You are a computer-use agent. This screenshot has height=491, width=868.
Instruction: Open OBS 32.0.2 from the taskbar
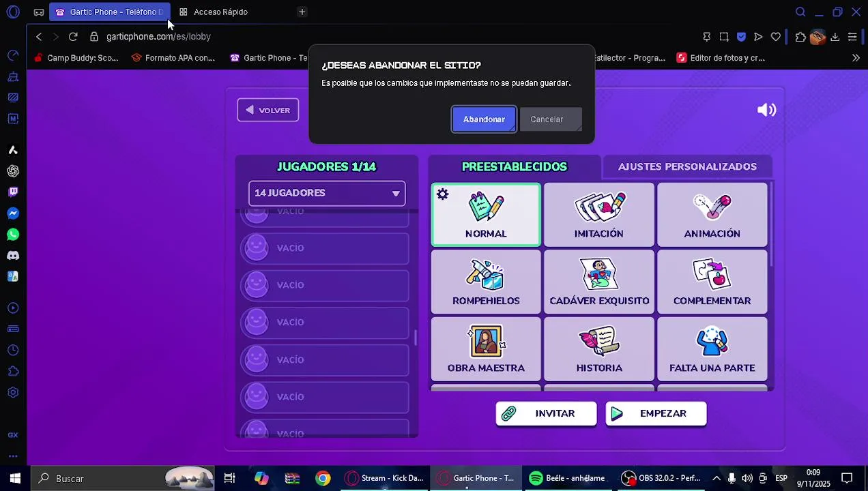pyautogui.click(x=661, y=478)
